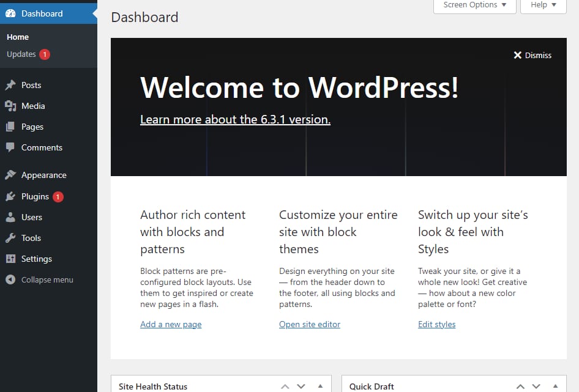Screen dimensions: 579x392
Task: Open the Help dropdown tab
Action: coord(543,5)
